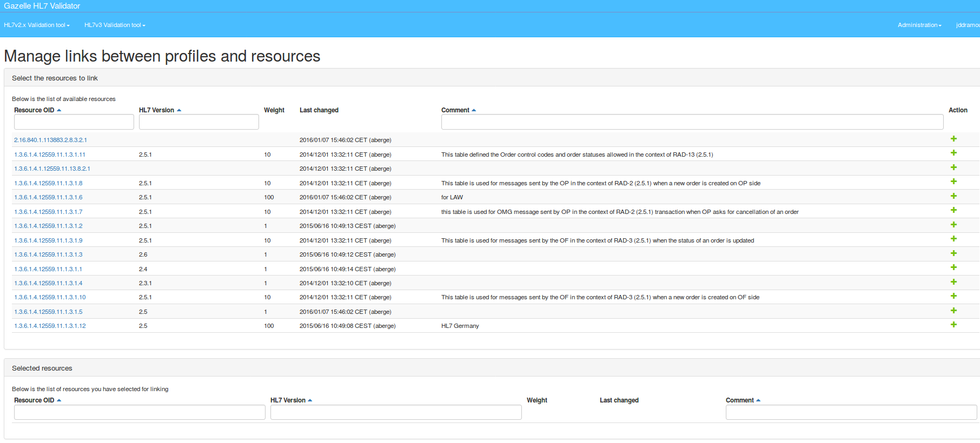This screenshot has height=443, width=980.
Task: Click the plus icon for resource 1.3.6.1.4.12559.11.1.3.1.11
Action: click(x=953, y=153)
